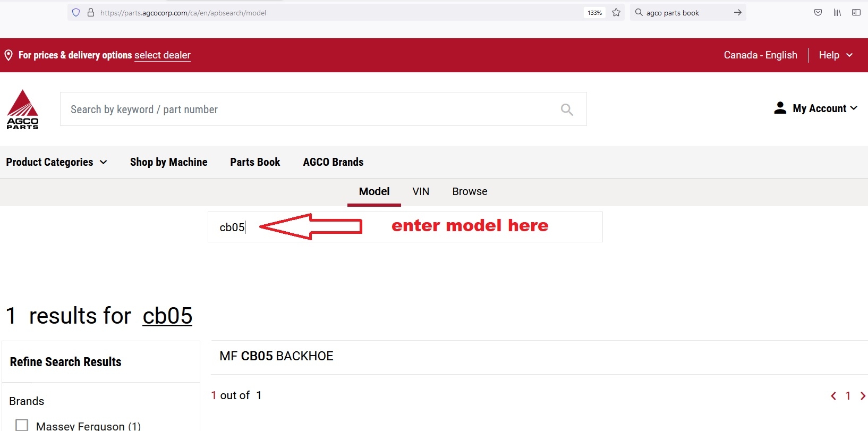This screenshot has width=868, height=431.
Task: Switch to the Browse tab
Action: pos(470,191)
